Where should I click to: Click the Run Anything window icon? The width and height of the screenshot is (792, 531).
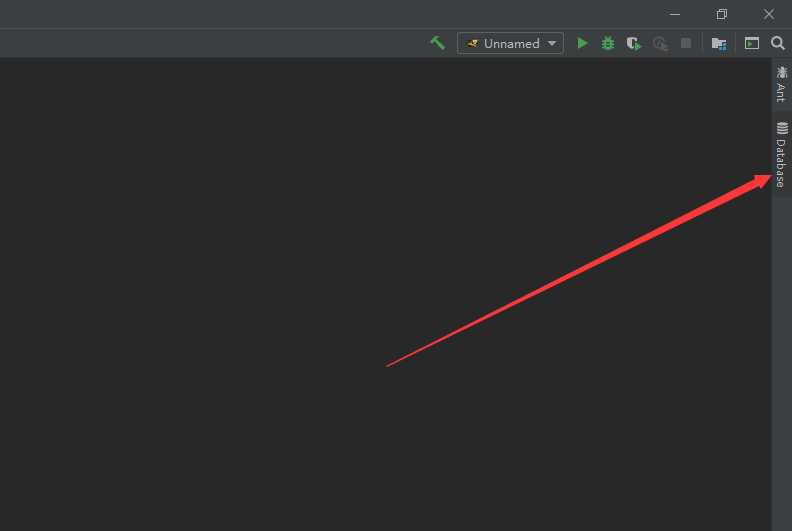coord(752,43)
